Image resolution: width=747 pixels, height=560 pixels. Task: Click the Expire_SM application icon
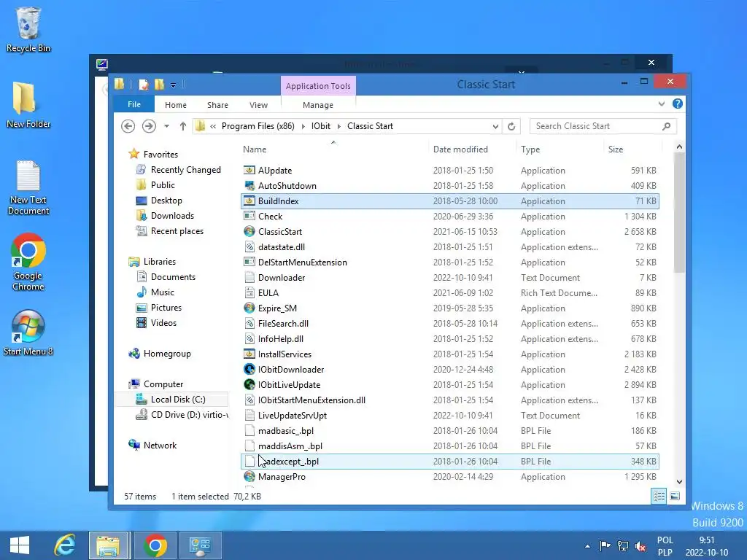point(249,308)
